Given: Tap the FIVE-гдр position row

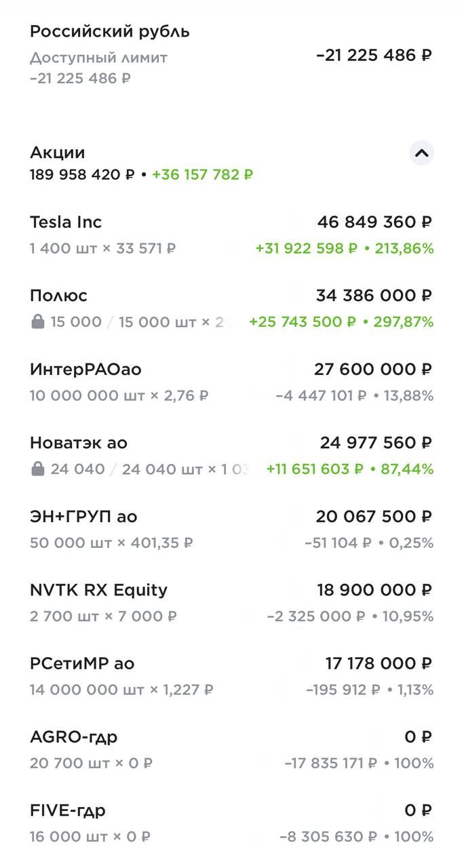Looking at the screenshot, I should pos(67,811).
